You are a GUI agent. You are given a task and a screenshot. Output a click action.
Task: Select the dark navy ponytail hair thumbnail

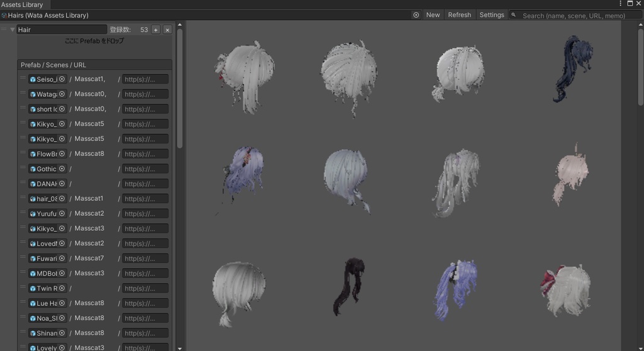(x=572, y=69)
